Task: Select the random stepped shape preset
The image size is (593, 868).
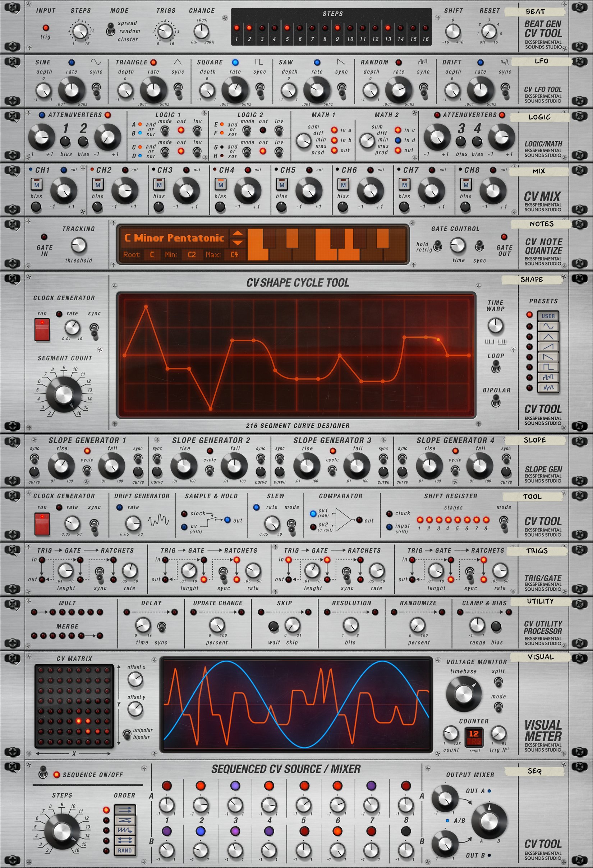Action: (548, 377)
